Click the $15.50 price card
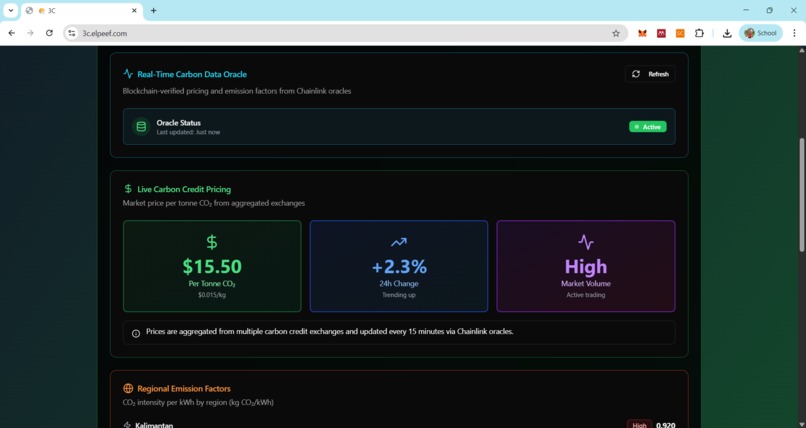 [x=212, y=266]
